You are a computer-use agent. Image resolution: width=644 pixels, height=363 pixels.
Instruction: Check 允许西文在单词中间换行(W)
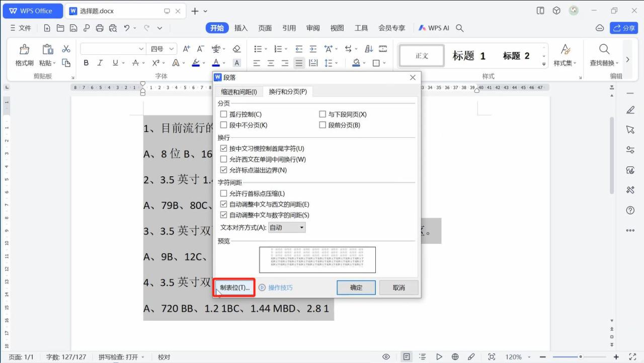click(224, 159)
